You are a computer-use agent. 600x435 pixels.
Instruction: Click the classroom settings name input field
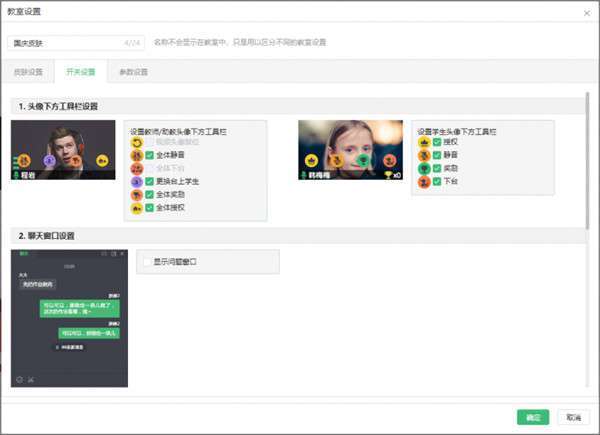pos(76,43)
